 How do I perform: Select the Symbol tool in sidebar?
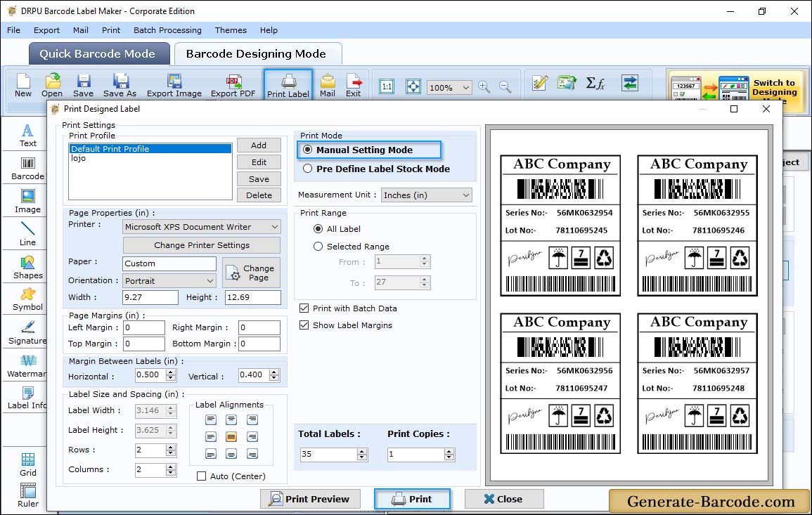28,300
